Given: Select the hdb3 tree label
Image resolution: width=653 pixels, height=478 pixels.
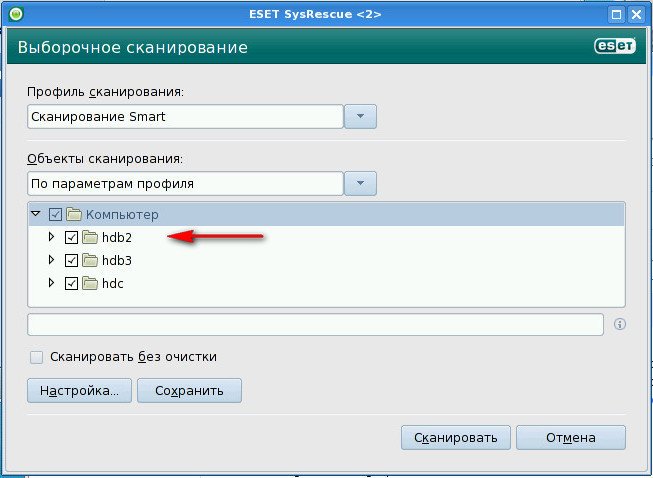Looking at the screenshot, I should tap(117, 260).
